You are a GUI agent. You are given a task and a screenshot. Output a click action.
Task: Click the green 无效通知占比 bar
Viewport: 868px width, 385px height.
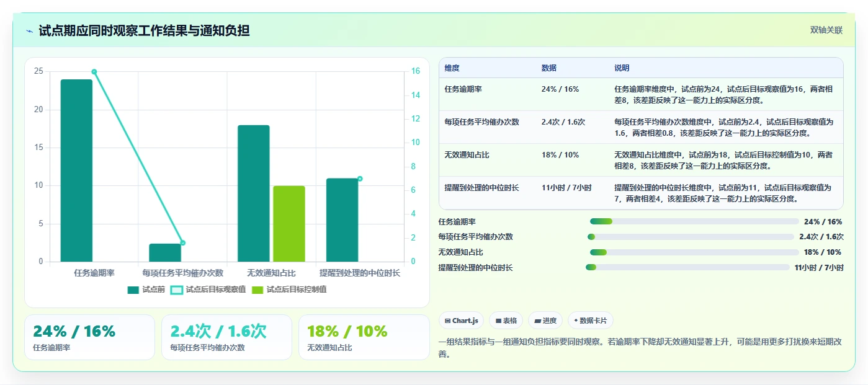tap(289, 224)
